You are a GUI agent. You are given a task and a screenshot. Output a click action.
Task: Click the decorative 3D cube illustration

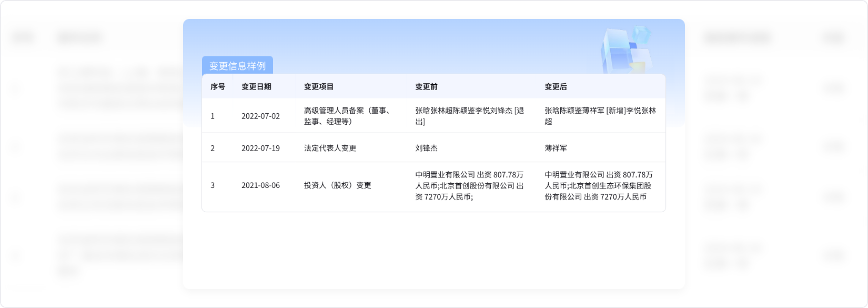point(626,49)
